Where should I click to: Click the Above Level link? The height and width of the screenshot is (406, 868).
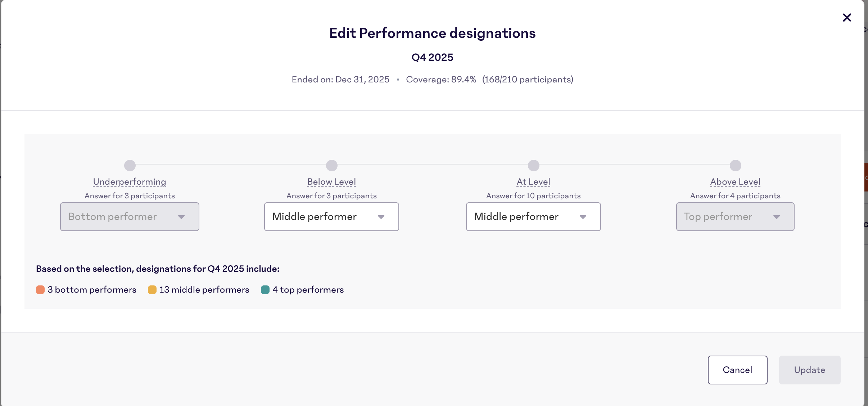point(734,181)
